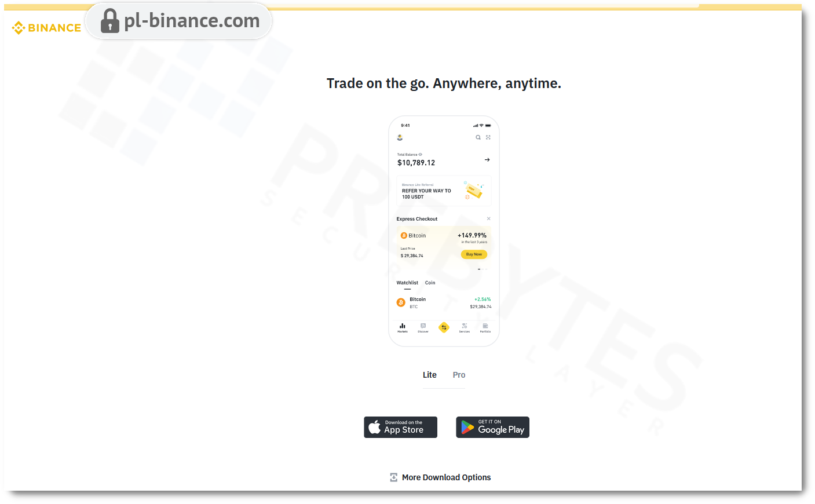Open the Markets tab in bottom navigation
Image resolution: width=815 pixels, height=504 pixels.
coord(403,328)
